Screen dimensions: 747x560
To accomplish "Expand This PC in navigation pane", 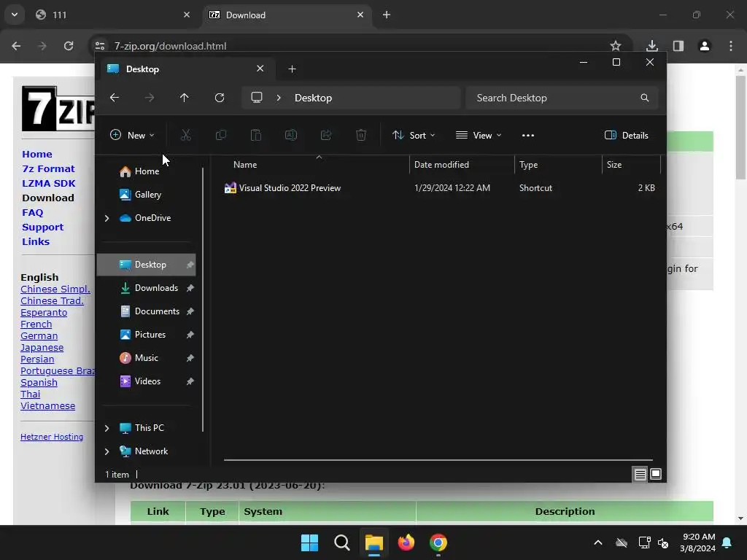I will (107, 428).
